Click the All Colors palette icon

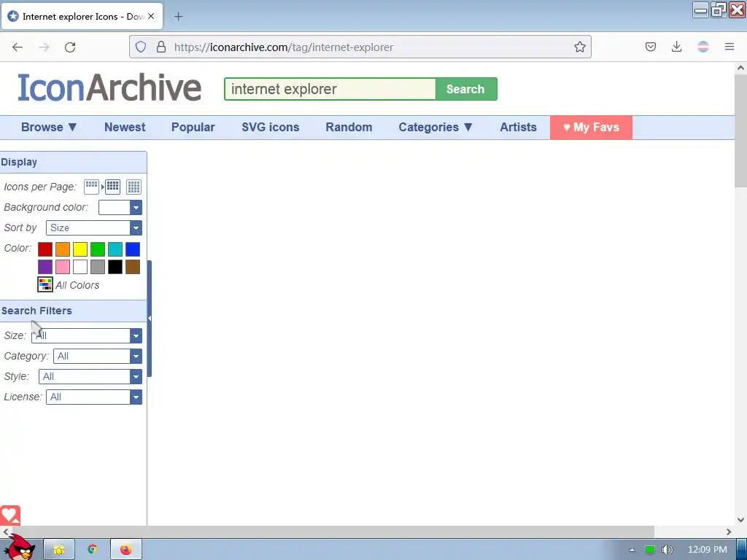point(45,285)
